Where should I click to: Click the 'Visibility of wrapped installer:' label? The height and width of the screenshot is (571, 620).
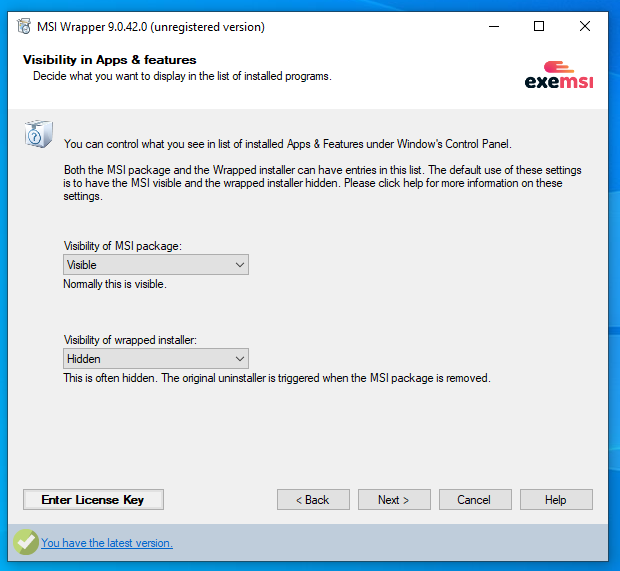click(x=130, y=340)
